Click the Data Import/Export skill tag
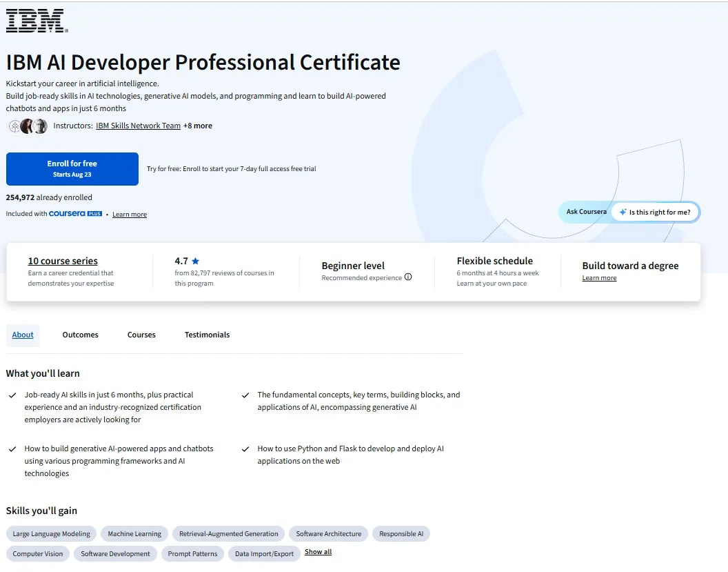The width and height of the screenshot is (728, 572). (x=264, y=554)
